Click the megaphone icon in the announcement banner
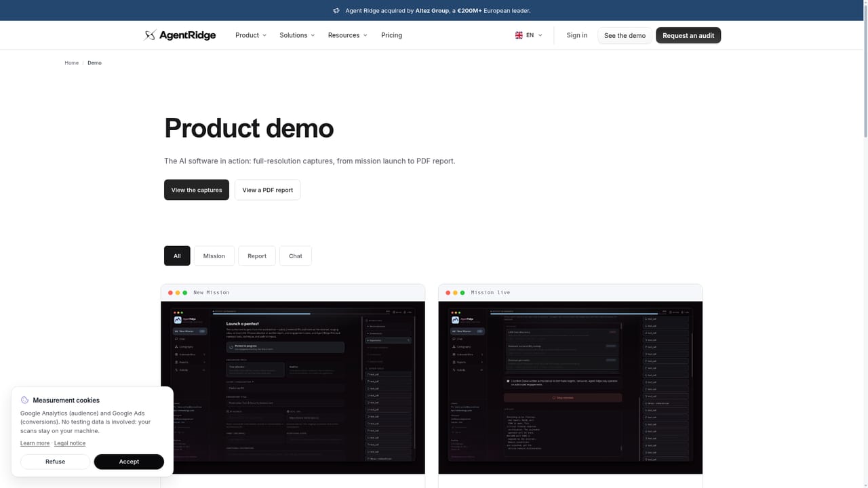868x488 pixels. point(336,11)
